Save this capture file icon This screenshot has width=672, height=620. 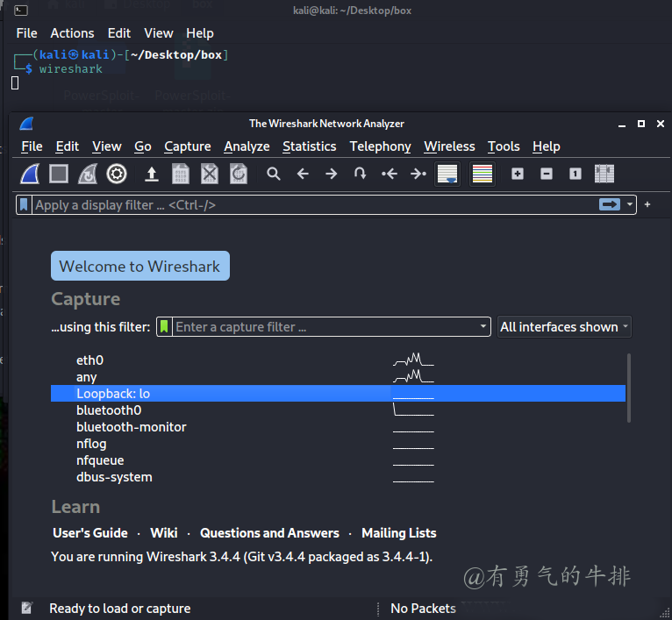tap(181, 174)
